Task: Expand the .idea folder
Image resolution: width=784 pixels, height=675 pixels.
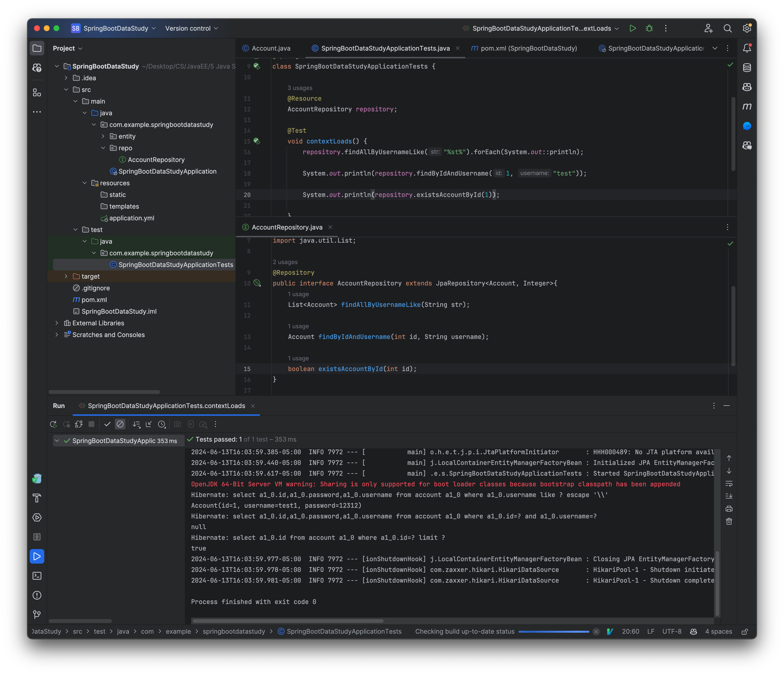Action: [x=66, y=78]
